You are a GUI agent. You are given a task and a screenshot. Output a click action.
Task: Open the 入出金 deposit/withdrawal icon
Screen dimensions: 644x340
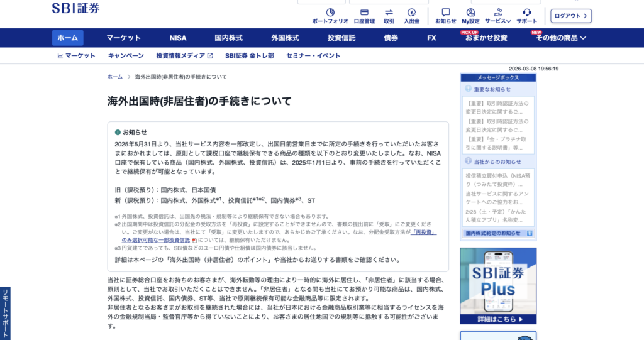(x=411, y=16)
